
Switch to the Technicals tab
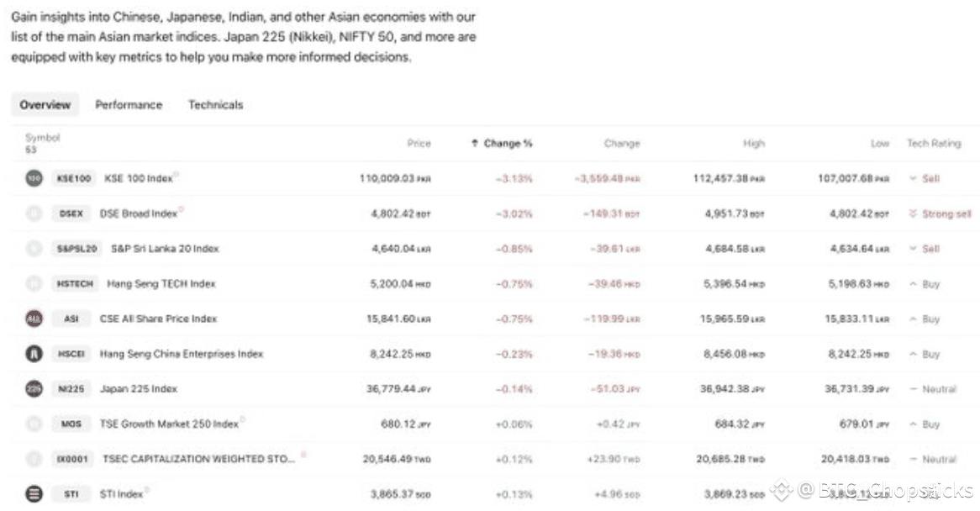point(216,104)
